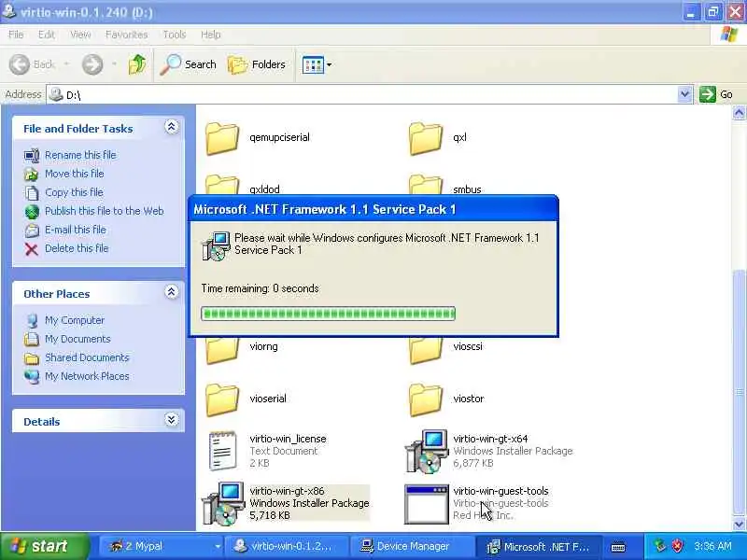Go to Shared Documents
The height and width of the screenshot is (560, 747).
click(x=87, y=357)
